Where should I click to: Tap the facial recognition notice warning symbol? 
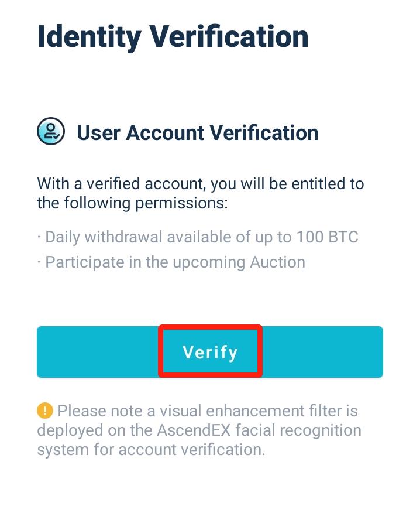pyautogui.click(x=44, y=411)
